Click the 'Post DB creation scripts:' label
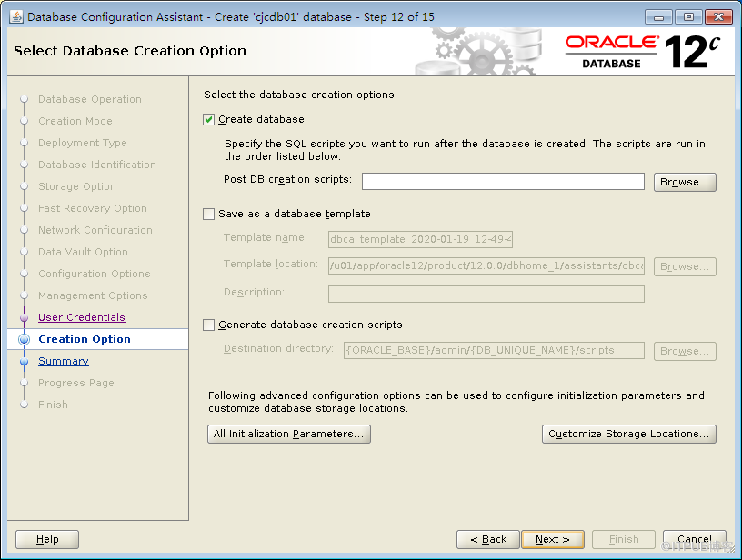The width and height of the screenshot is (742, 560). [x=287, y=180]
